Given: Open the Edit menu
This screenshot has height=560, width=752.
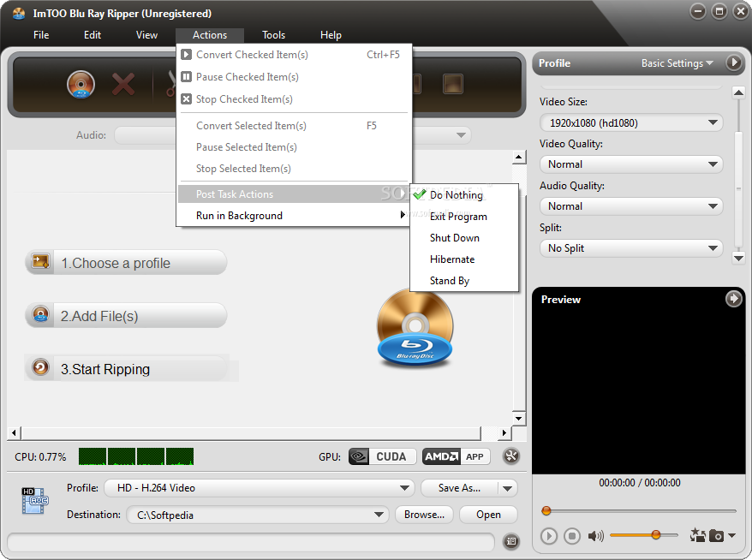Looking at the screenshot, I should (93, 35).
